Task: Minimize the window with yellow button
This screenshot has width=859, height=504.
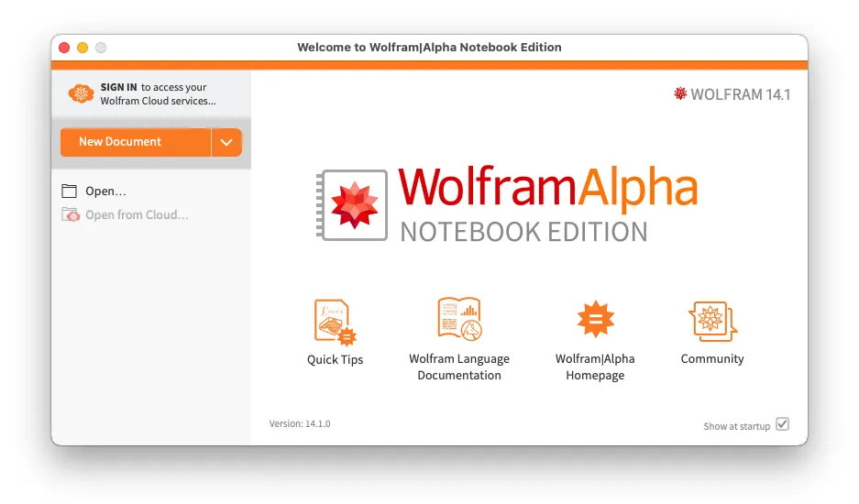Action: click(83, 48)
